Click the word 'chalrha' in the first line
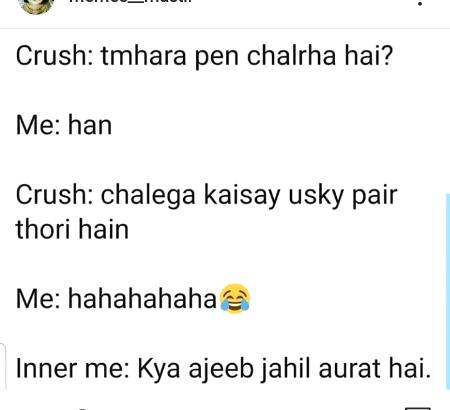Viewport: 450px width, 410px height. click(x=291, y=55)
